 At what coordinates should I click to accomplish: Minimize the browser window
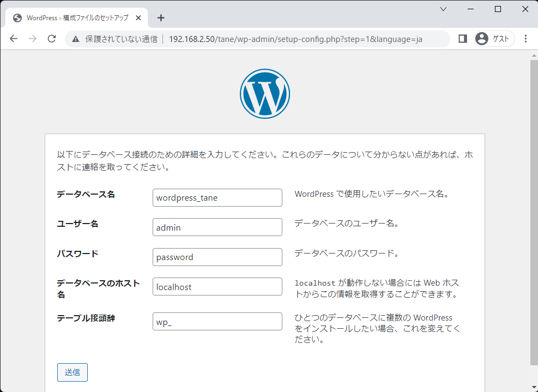pos(471,9)
